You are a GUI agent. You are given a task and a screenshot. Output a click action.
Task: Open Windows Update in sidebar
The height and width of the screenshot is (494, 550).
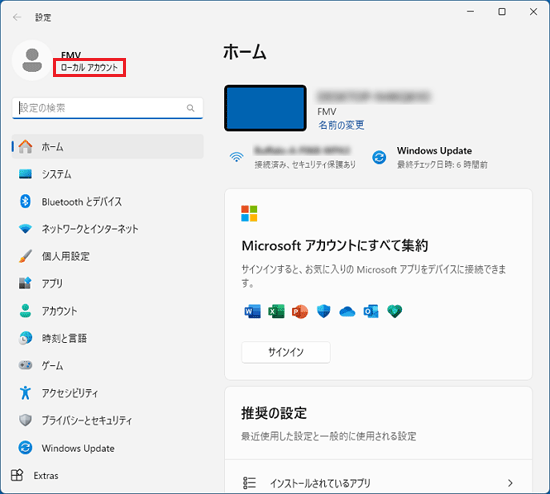click(x=108, y=448)
